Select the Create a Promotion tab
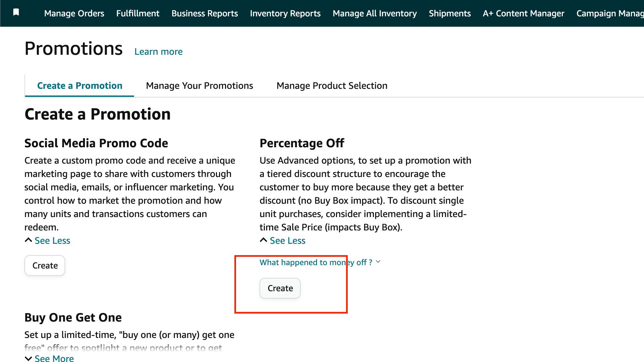The image size is (644, 362). coord(80,86)
